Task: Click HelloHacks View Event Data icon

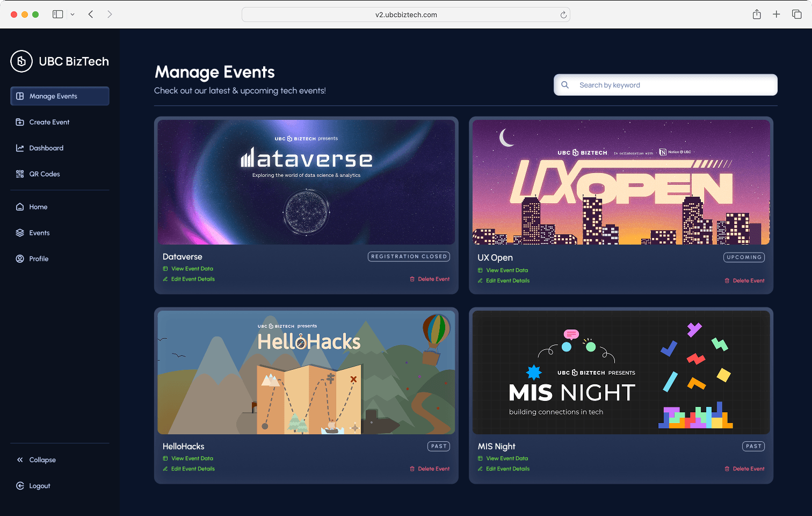Action: 165,458
